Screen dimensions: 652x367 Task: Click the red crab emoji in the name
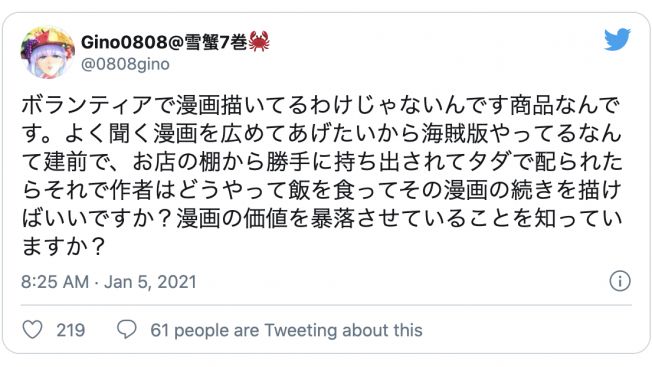click(259, 42)
